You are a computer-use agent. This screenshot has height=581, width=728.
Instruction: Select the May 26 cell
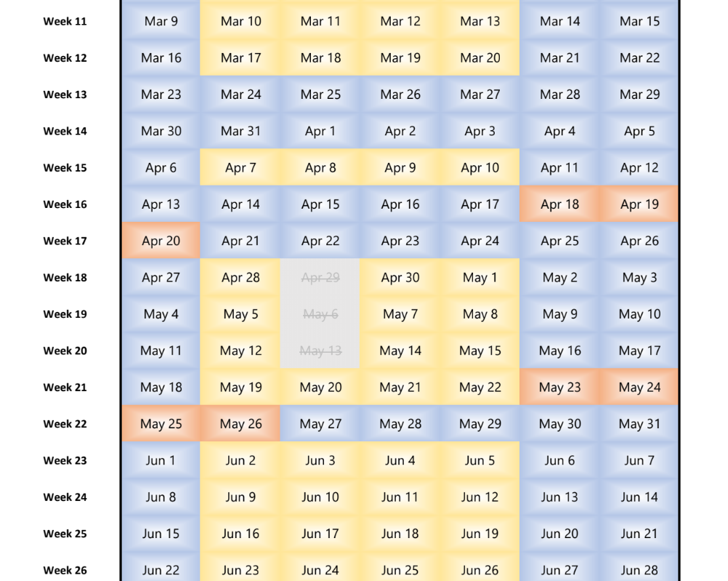(x=240, y=424)
